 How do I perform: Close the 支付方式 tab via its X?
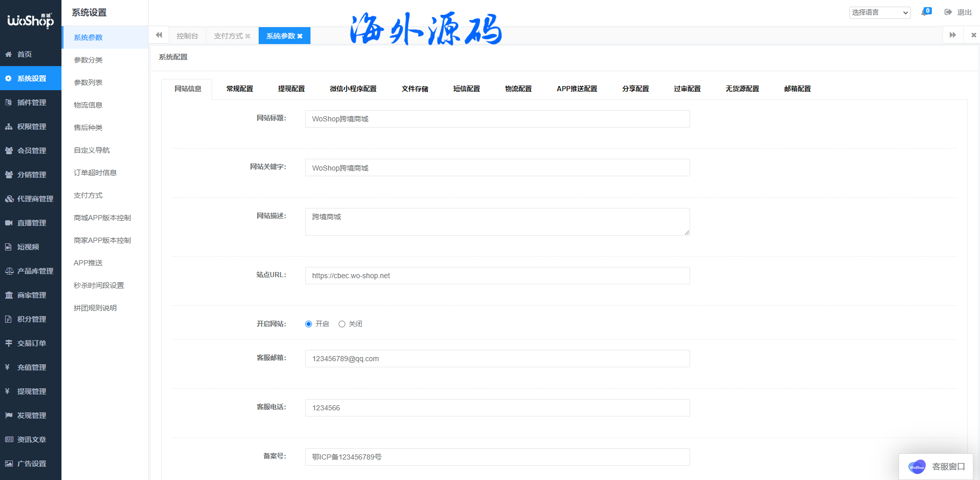[248, 36]
